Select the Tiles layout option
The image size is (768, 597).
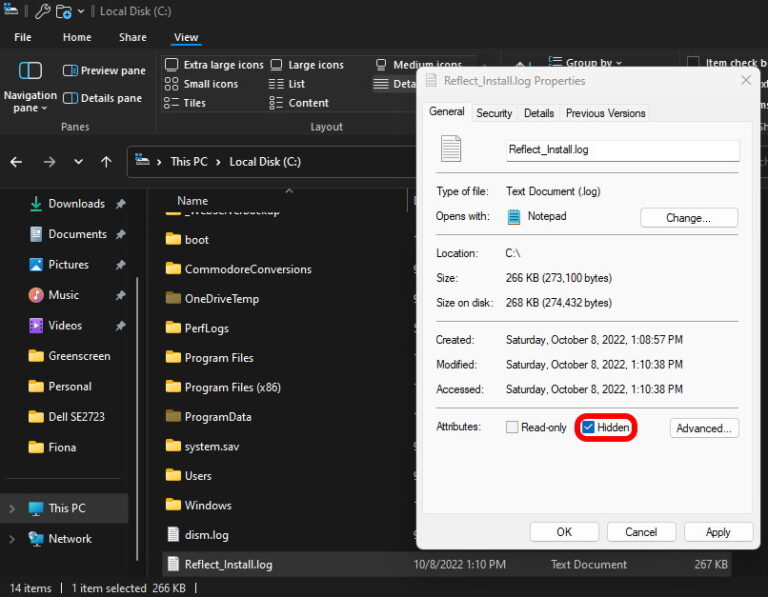[185, 103]
